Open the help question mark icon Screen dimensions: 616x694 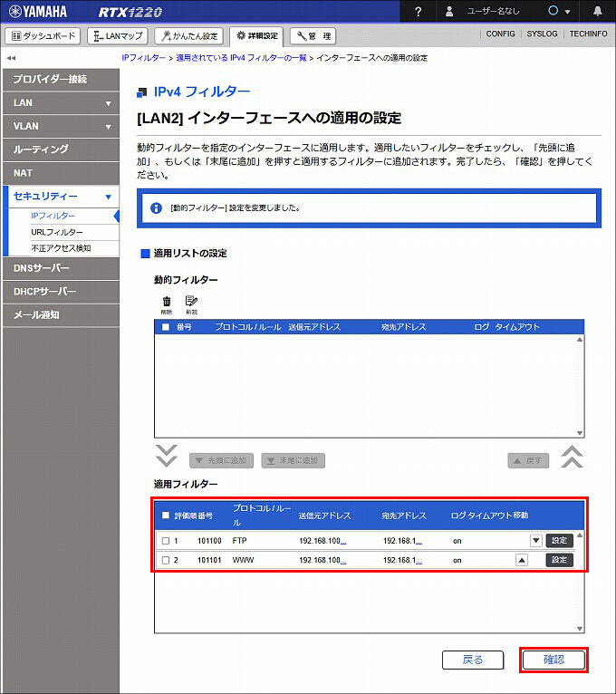tap(419, 12)
